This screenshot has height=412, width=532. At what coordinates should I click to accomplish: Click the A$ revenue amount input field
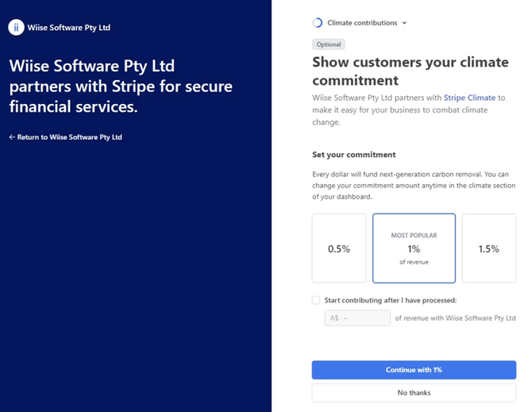tap(357, 318)
